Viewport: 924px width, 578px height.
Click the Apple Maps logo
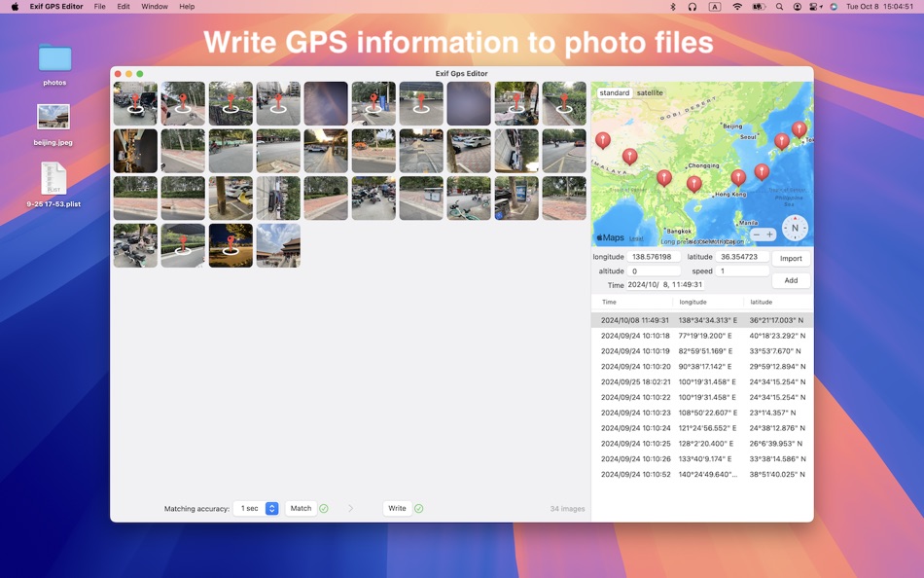coord(609,236)
